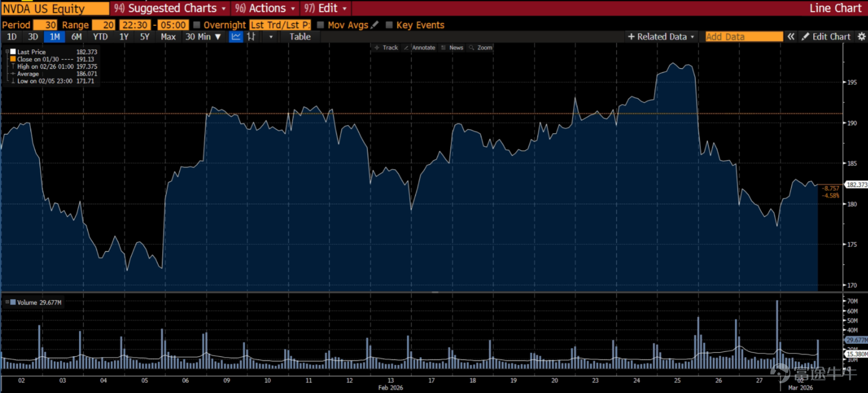
Task: Click the -4.58% change label
Action: (831, 196)
